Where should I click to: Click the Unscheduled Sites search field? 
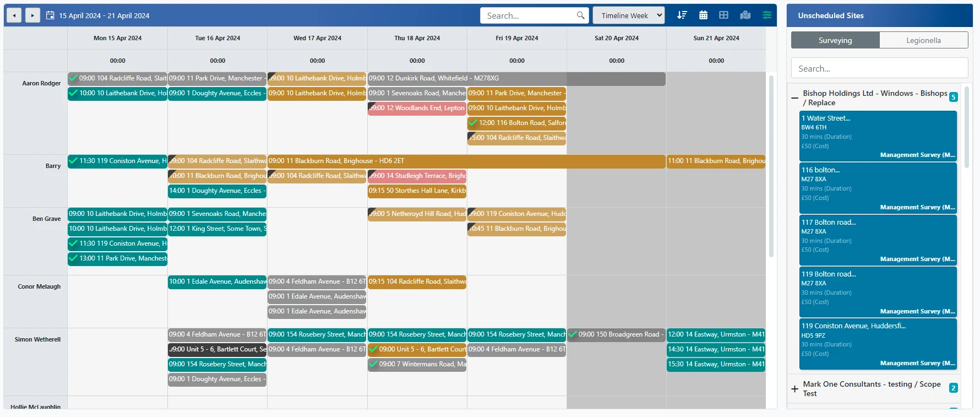click(x=879, y=68)
